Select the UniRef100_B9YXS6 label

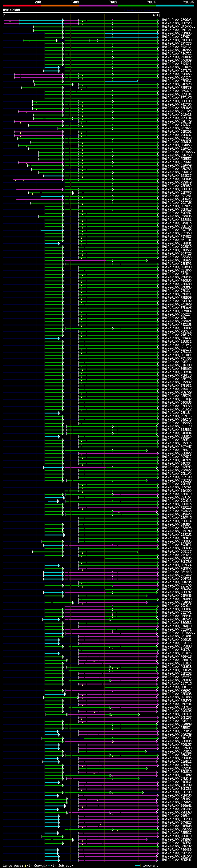click(x=177, y=43)
